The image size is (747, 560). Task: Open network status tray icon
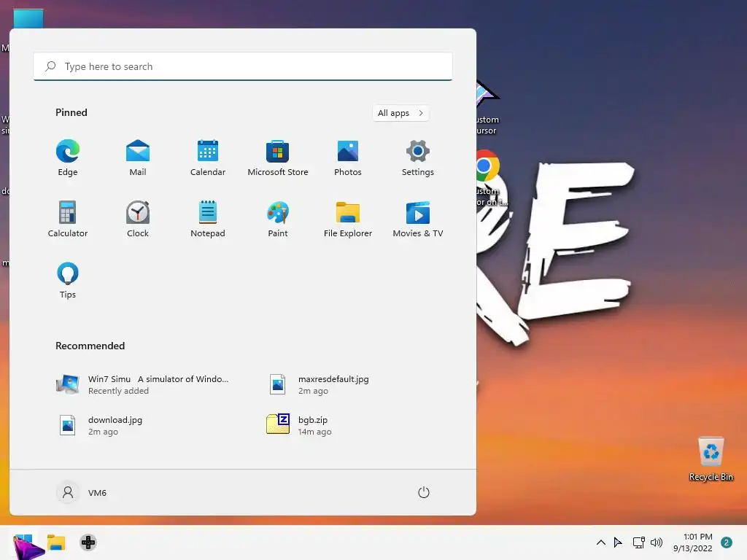[x=638, y=542]
